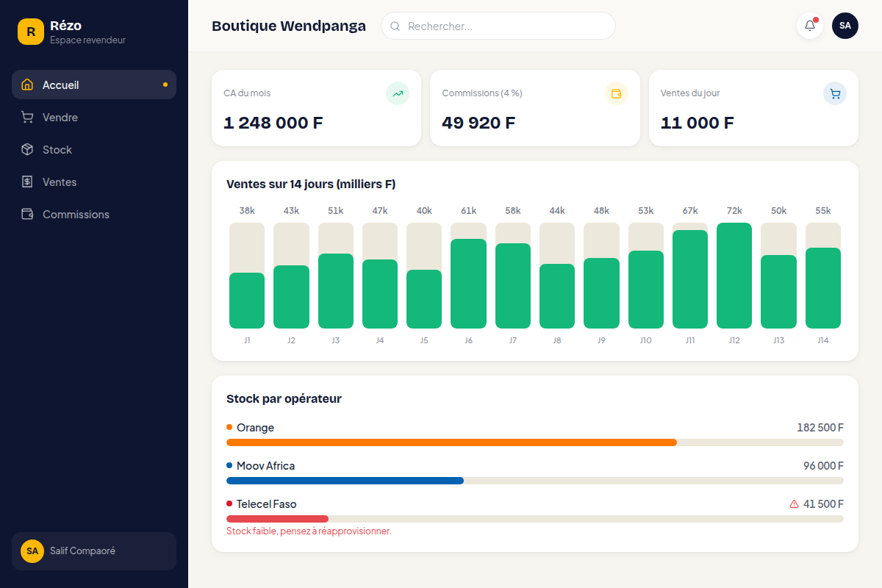Open the Ventes section
The width and height of the screenshot is (882, 588).
(x=94, y=182)
